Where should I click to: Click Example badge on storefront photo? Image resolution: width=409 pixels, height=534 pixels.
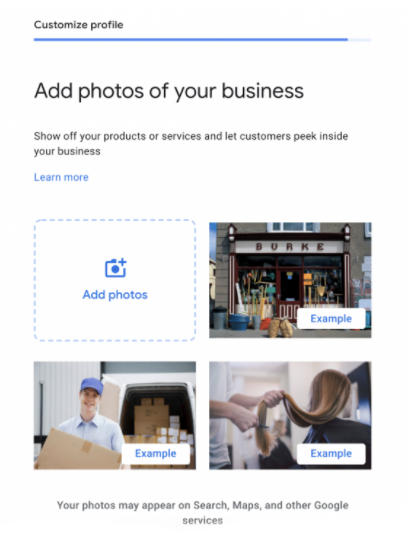(331, 319)
